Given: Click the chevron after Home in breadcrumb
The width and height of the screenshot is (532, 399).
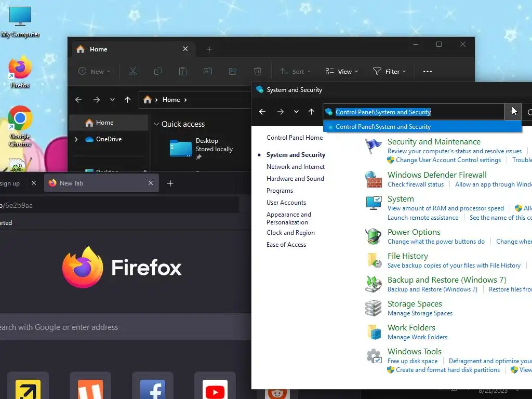Looking at the screenshot, I should click(x=185, y=100).
